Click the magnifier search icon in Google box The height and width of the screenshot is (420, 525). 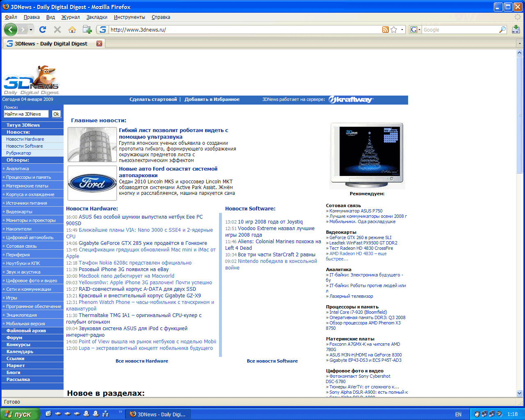click(502, 30)
